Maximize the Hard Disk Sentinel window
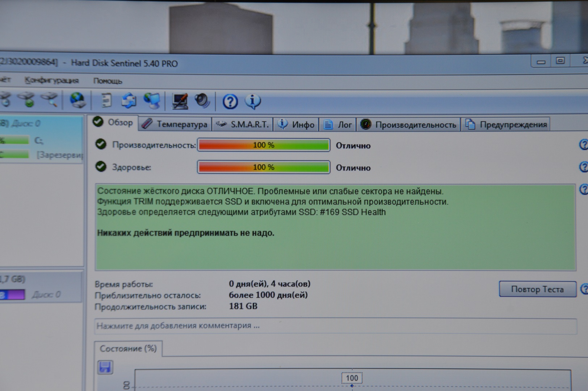 [x=560, y=61]
